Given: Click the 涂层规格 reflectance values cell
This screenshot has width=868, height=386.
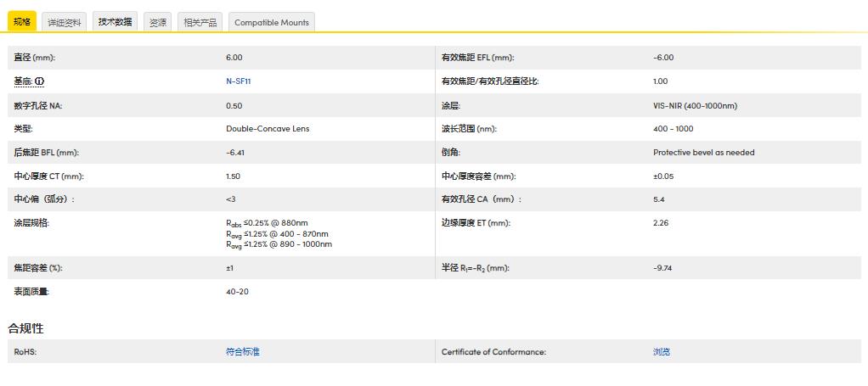Looking at the screenshot, I should 279,233.
